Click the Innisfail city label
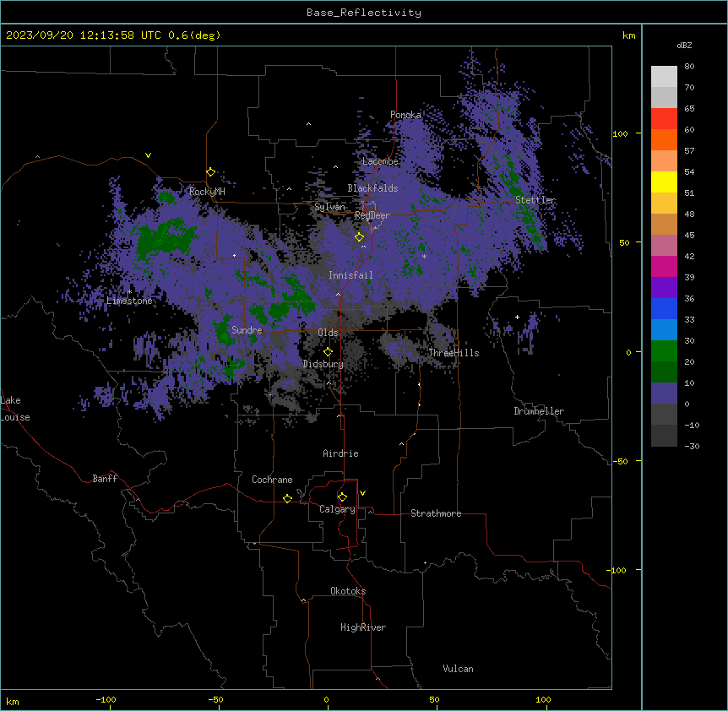 tap(350, 275)
